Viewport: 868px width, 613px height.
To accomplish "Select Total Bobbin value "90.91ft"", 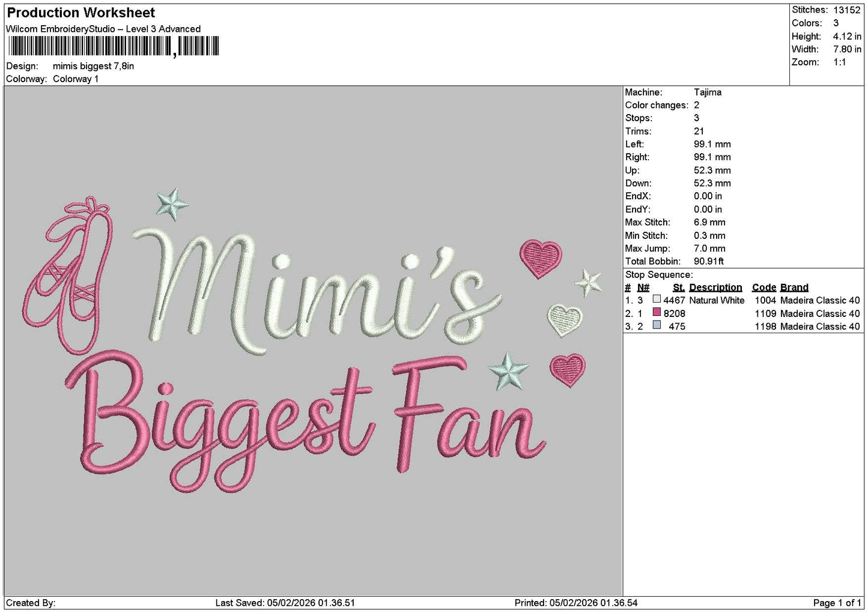I will 709,261.
